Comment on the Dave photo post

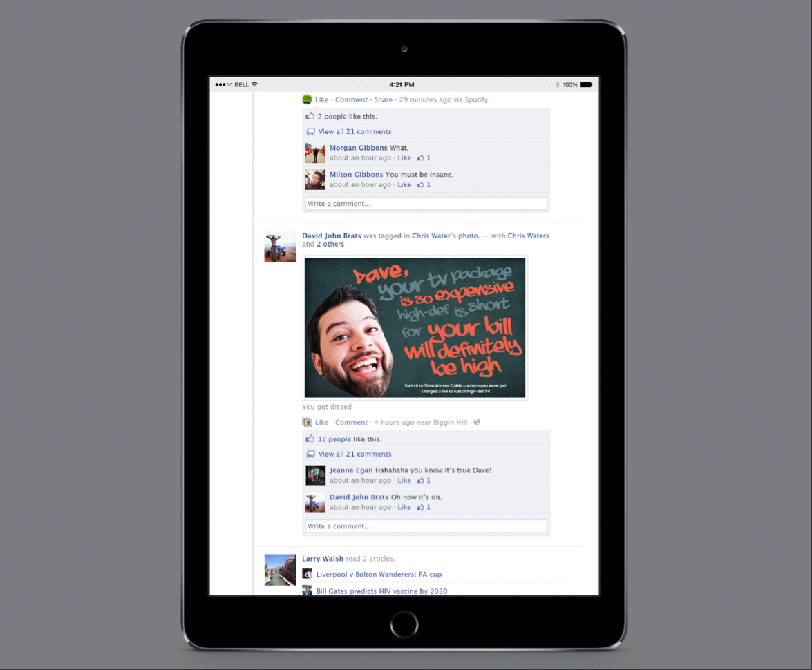tap(351, 423)
